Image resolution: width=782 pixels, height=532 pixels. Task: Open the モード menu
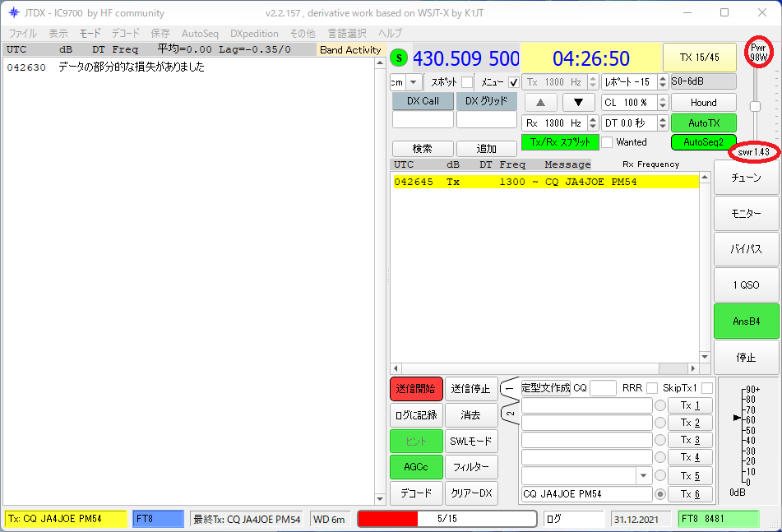pos(90,34)
